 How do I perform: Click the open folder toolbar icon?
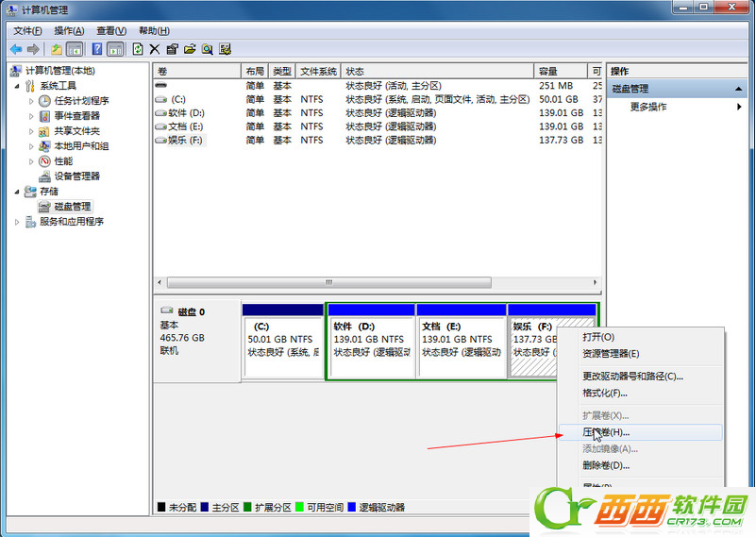click(x=190, y=49)
